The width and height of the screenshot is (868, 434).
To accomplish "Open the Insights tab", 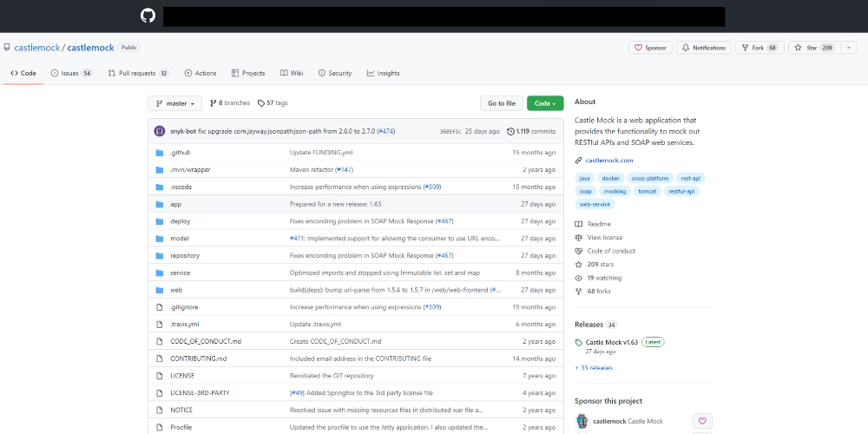I will [x=383, y=73].
